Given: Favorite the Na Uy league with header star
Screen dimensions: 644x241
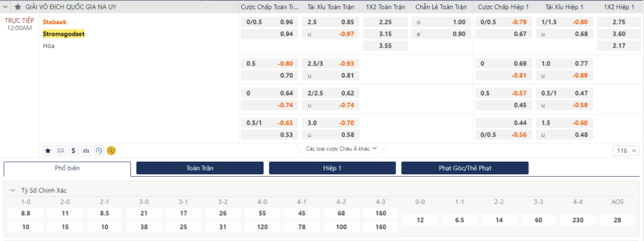Looking at the screenshot, I should [18, 7].
